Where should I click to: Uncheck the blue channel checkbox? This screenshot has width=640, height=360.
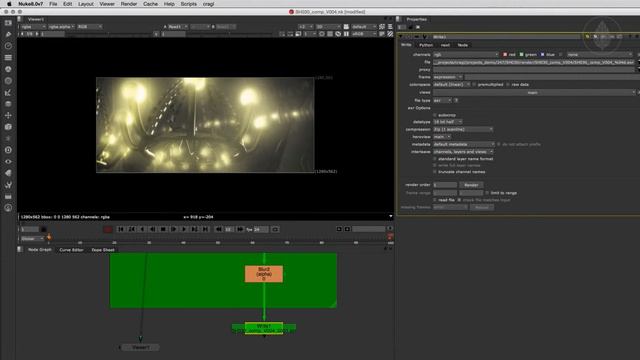click(x=542, y=54)
